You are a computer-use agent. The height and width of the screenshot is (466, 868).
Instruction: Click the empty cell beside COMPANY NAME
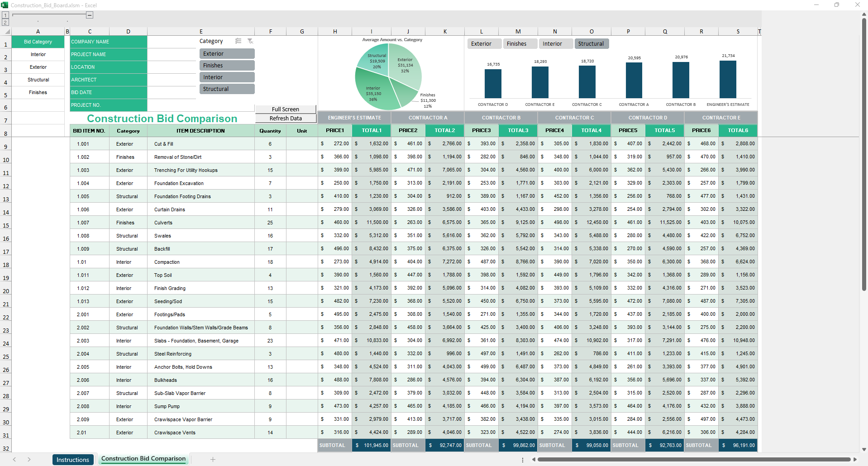pyautogui.click(x=172, y=42)
